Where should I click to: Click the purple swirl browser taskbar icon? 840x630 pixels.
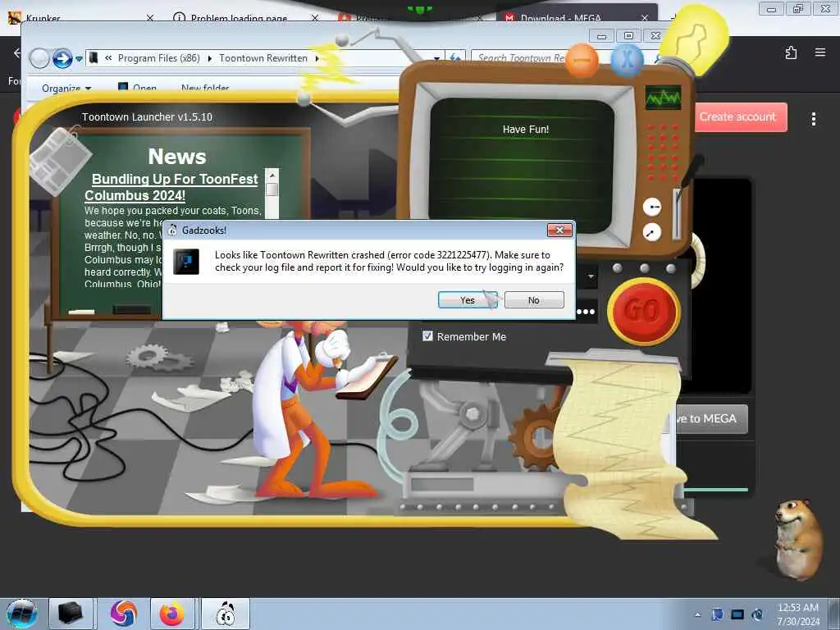[x=124, y=614]
